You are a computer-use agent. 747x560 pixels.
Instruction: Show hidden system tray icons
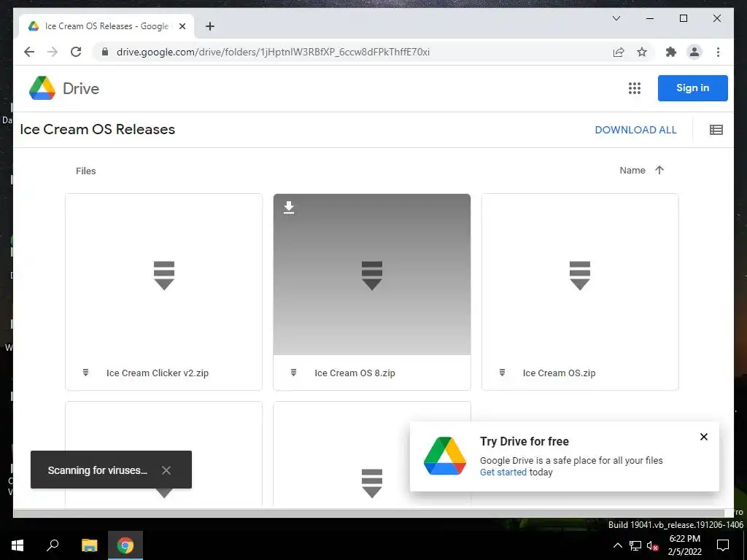tap(617, 545)
